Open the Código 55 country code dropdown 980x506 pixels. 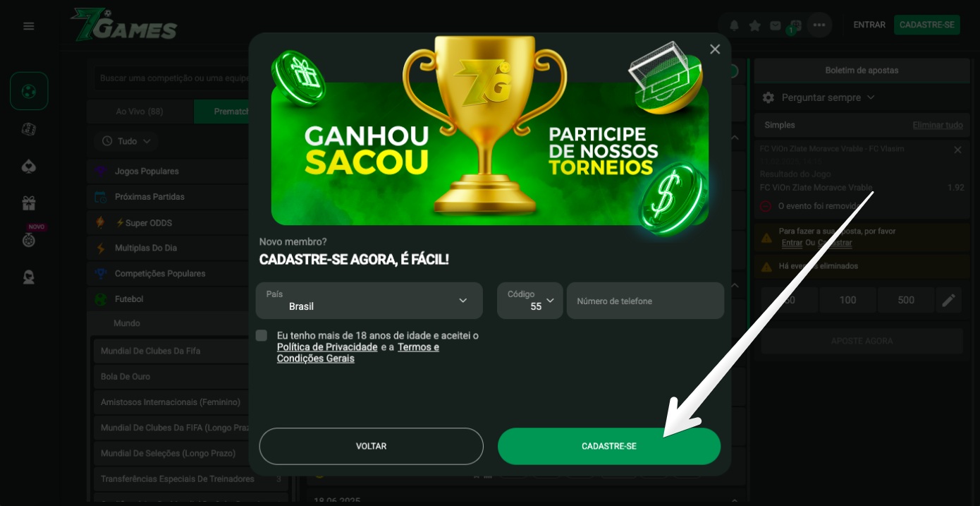coord(530,301)
